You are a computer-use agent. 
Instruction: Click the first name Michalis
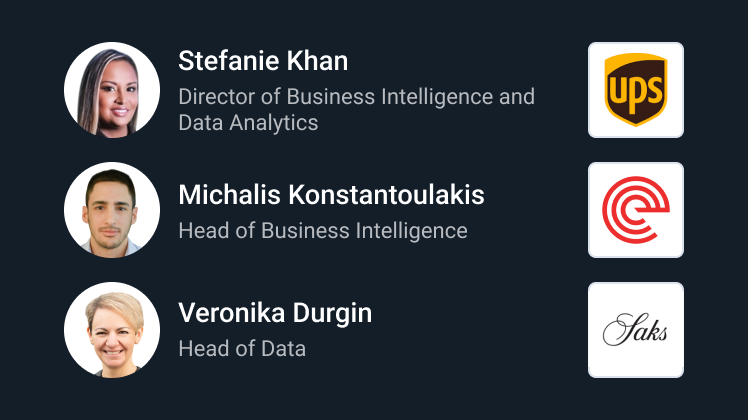pos(229,195)
